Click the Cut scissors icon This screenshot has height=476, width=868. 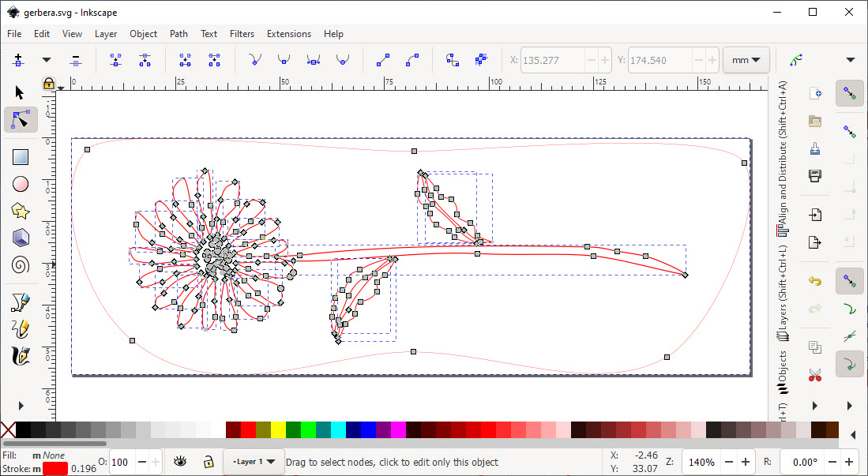[815, 375]
